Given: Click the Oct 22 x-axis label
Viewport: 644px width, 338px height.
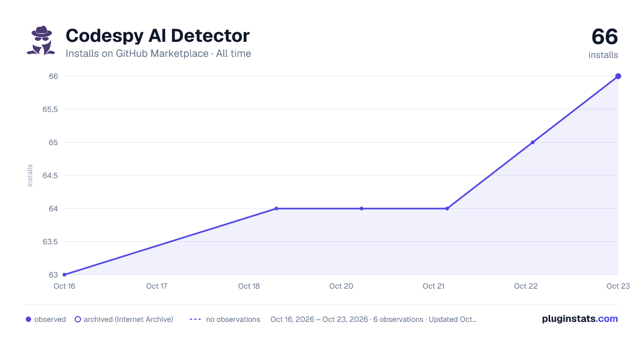Looking at the screenshot, I should (x=526, y=286).
